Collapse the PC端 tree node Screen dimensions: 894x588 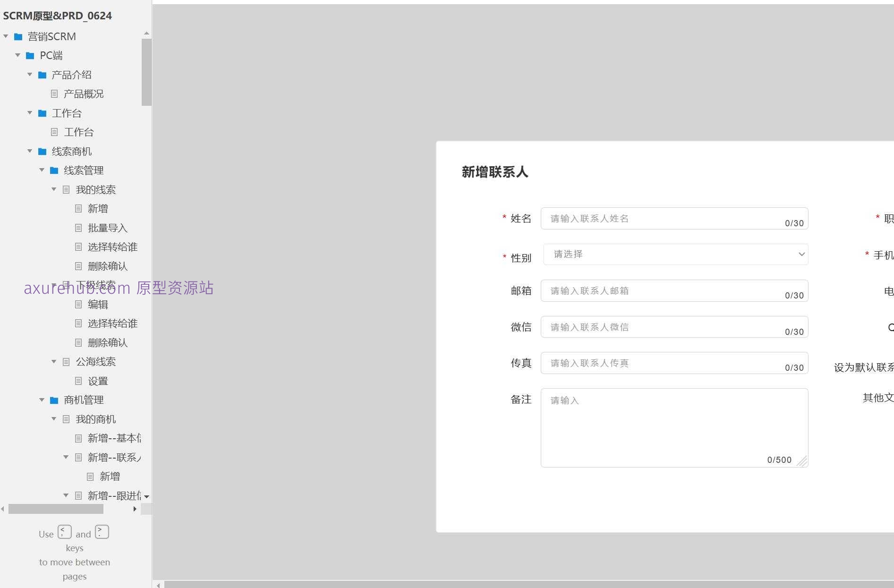[17, 55]
